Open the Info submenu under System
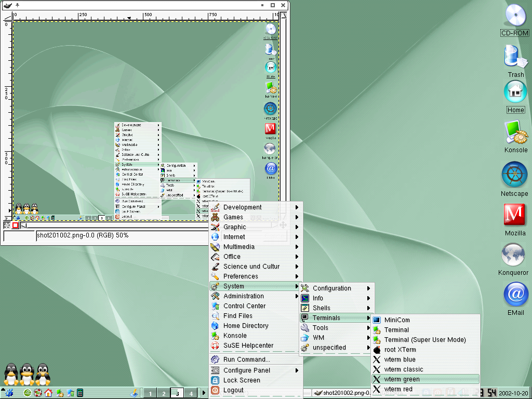The height and width of the screenshot is (399, 532). tap(336, 298)
